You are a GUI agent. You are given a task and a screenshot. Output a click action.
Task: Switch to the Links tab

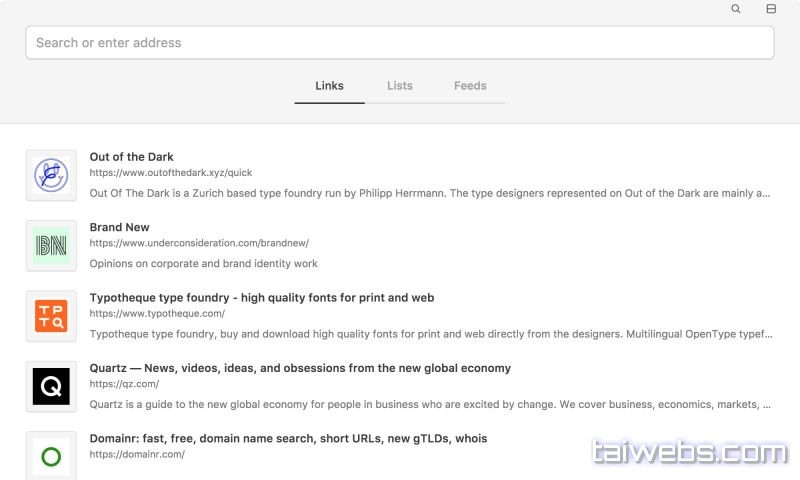329,86
